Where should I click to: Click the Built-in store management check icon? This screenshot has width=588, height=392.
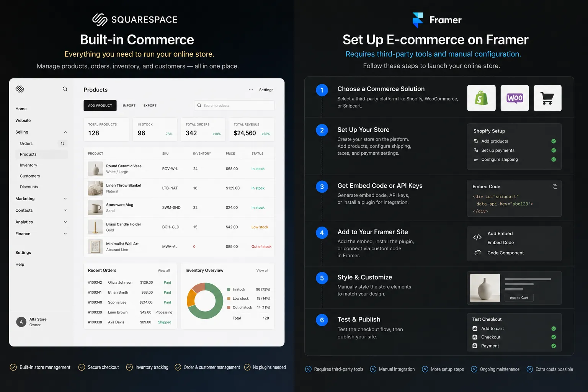click(13, 367)
